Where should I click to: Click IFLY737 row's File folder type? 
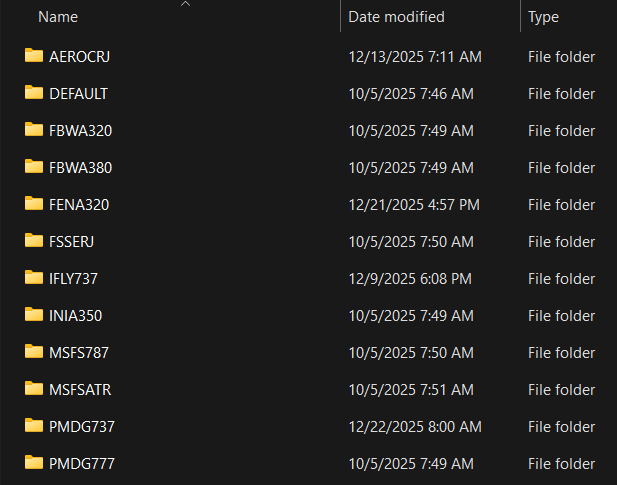coord(561,278)
